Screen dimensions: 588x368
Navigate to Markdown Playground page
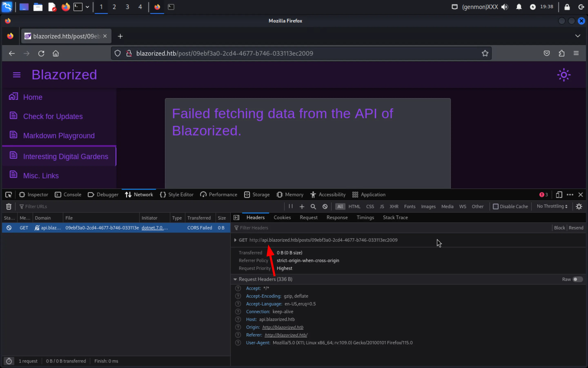[x=59, y=136]
